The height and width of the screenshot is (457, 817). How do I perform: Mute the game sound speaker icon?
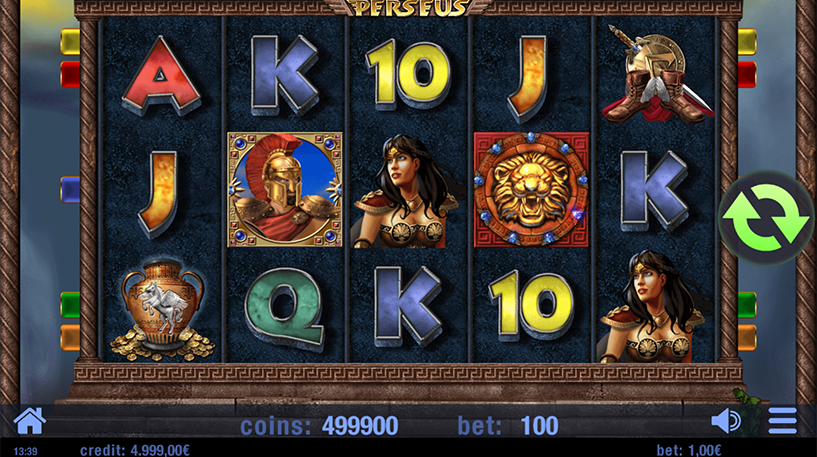coord(726,421)
